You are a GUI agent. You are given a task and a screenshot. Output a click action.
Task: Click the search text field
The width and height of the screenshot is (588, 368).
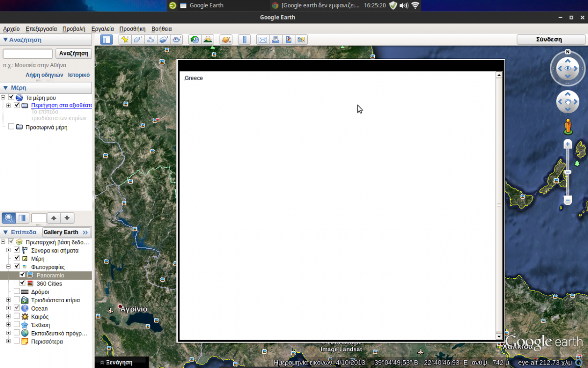(28, 53)
